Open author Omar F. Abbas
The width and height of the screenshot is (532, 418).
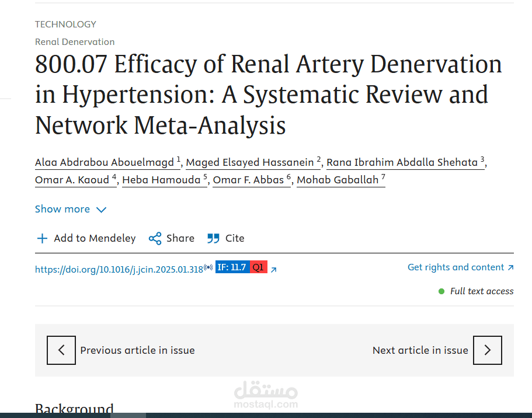click(x=252, y=180)
